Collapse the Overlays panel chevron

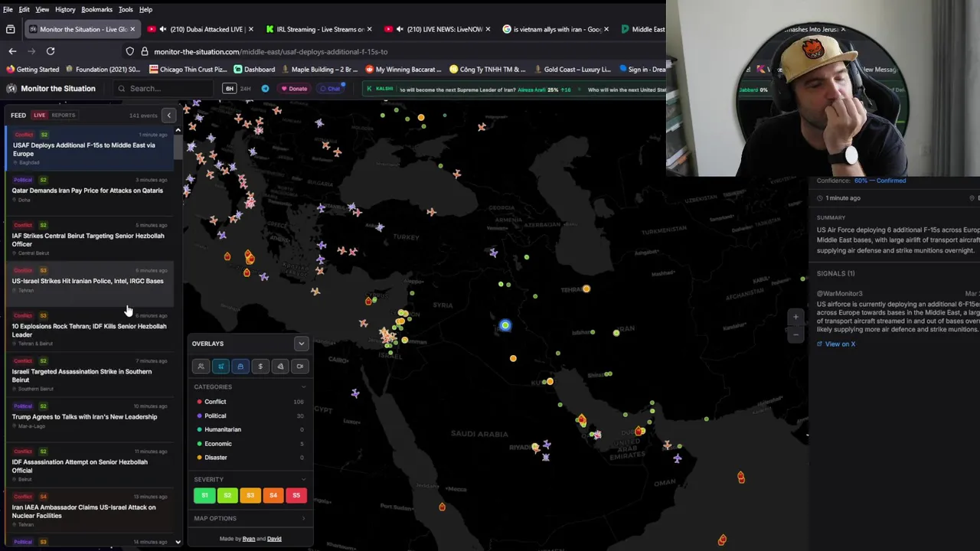coord(301,344)
